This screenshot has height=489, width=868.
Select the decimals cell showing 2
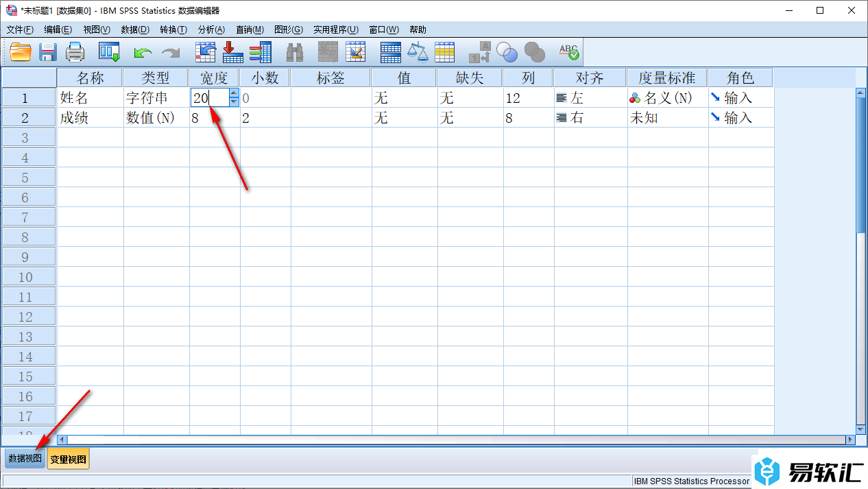pos(265,118)
